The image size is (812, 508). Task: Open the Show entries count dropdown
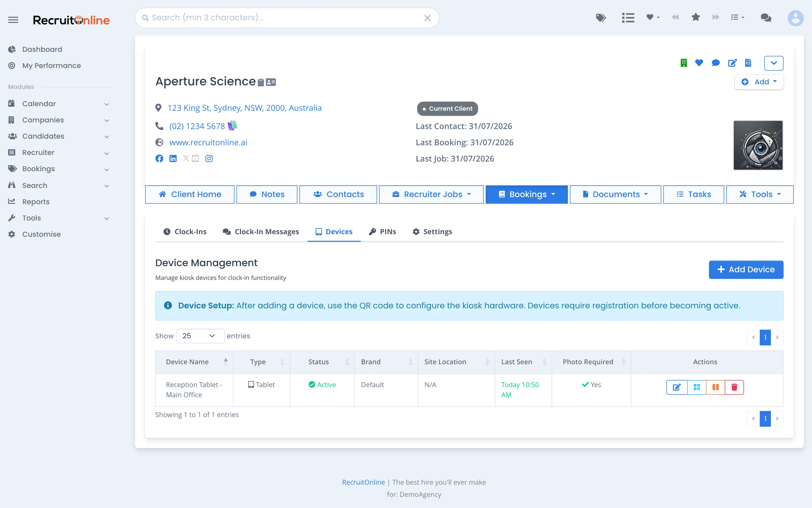[x=200, y=336]
